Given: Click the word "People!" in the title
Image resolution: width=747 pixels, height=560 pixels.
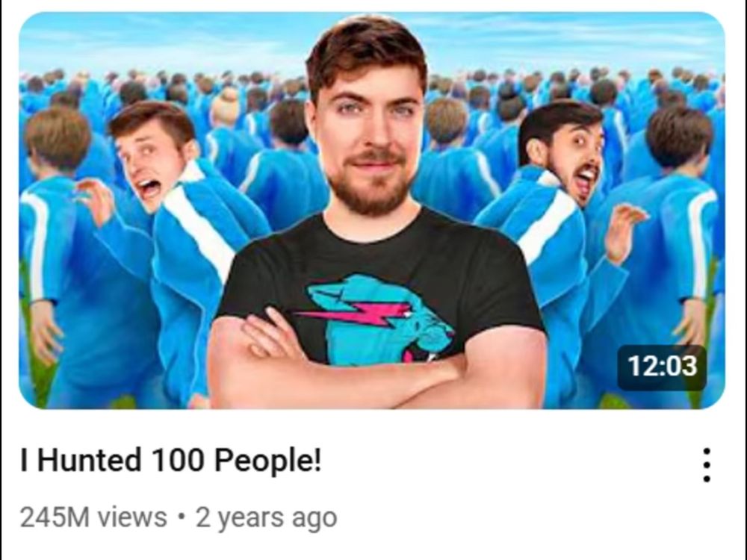Looking at the screenshot, I should 267,461.
